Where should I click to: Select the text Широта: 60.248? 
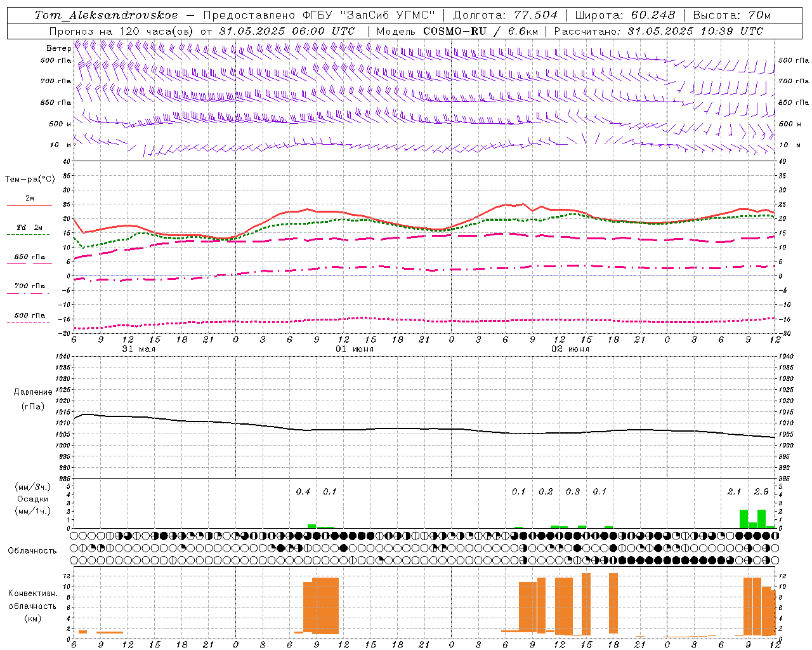pyautogui.click(x=625, y=15)
